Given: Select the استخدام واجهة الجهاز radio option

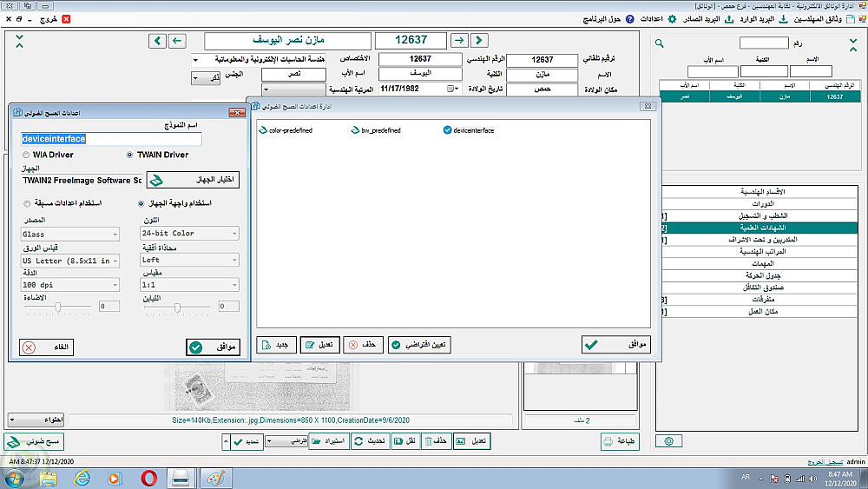Looking at the screenshot, I should pyautogui.click(x=141, y=203).
